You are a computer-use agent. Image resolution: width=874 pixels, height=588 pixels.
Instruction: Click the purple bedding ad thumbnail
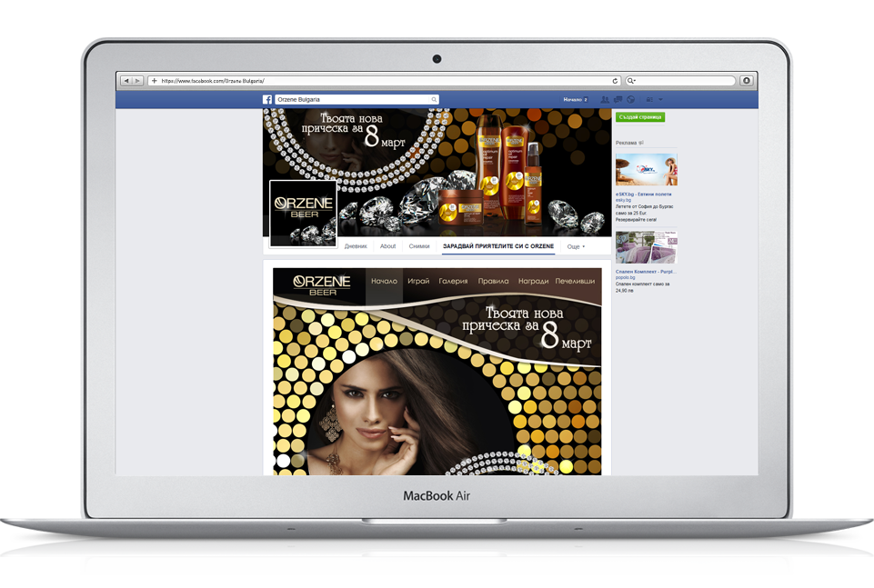click(647, 247)
